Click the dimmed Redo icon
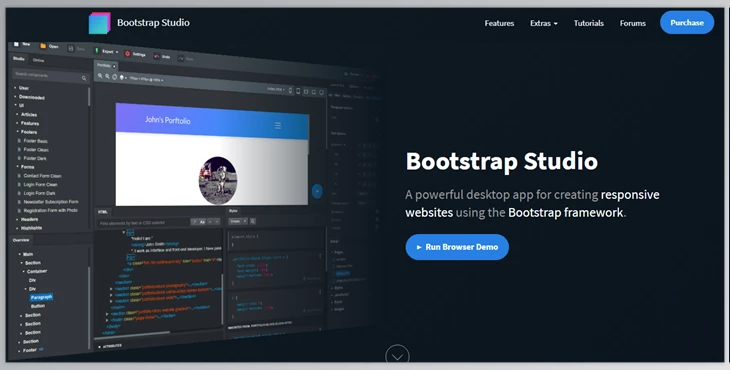730x370 pixels. point(181,59)
